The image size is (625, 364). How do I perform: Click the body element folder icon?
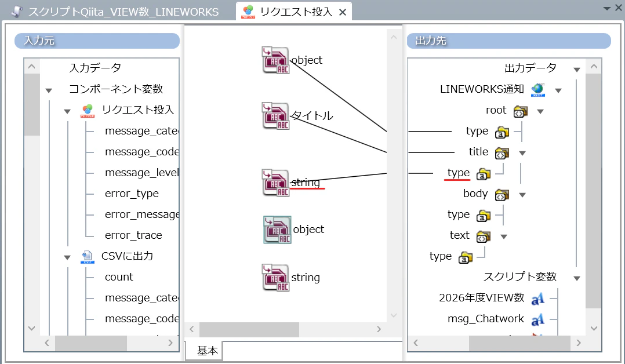(x=502, y=195)
